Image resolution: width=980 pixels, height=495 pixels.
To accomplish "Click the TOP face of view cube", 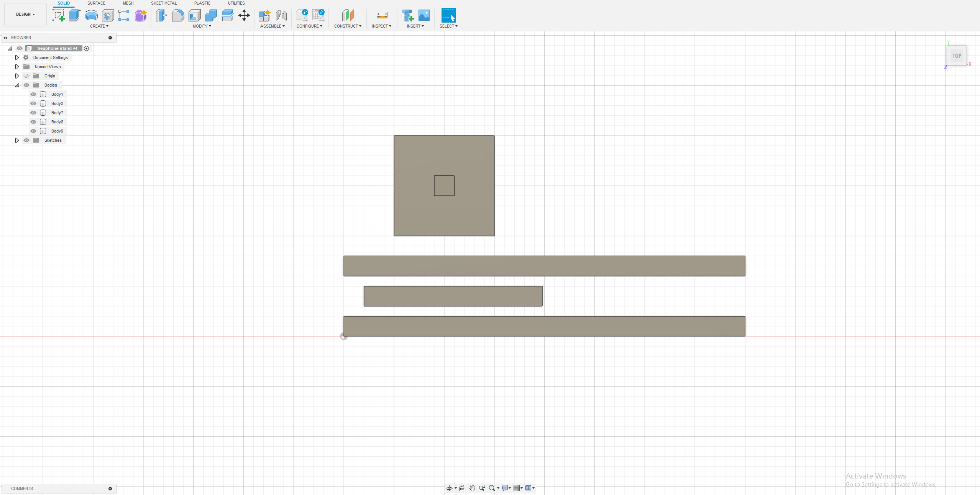I will tap(957, 56).
